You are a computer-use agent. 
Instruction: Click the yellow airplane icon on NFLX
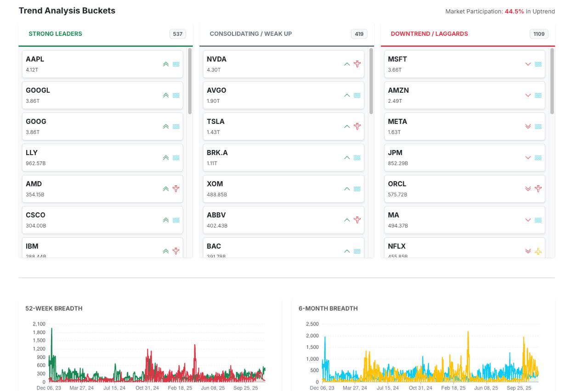tap(538, 251)
